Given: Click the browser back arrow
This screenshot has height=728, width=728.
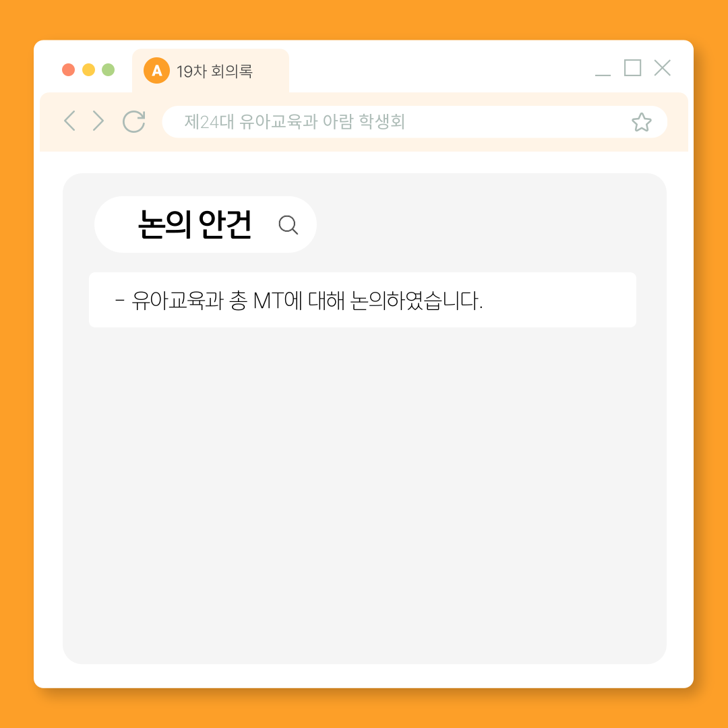Looking at the screenshot, I should tap(69, 121).
